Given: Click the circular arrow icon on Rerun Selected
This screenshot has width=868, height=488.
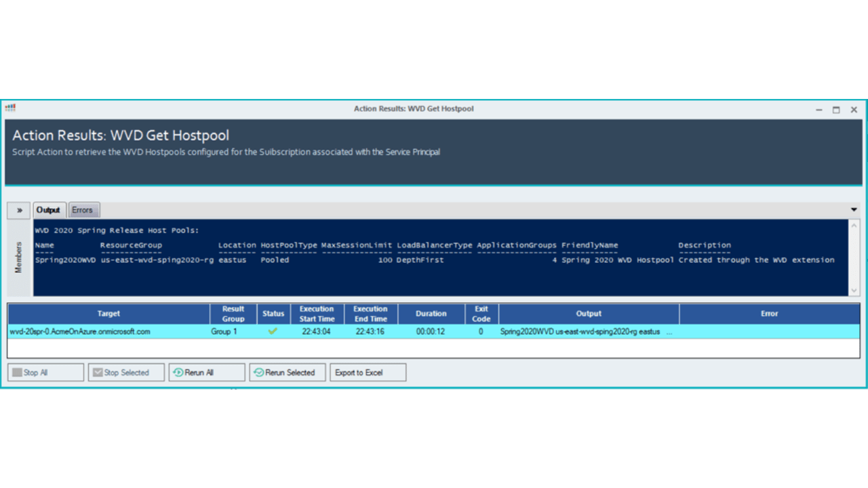Looking at the screenshot, I should [x=257, y=371].
